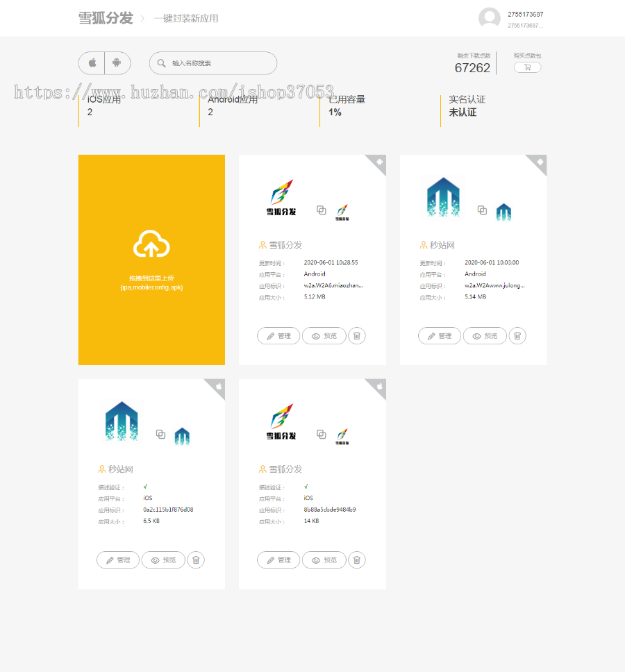Open 一键封装新应用 breadcrumb link

[186, 19]
